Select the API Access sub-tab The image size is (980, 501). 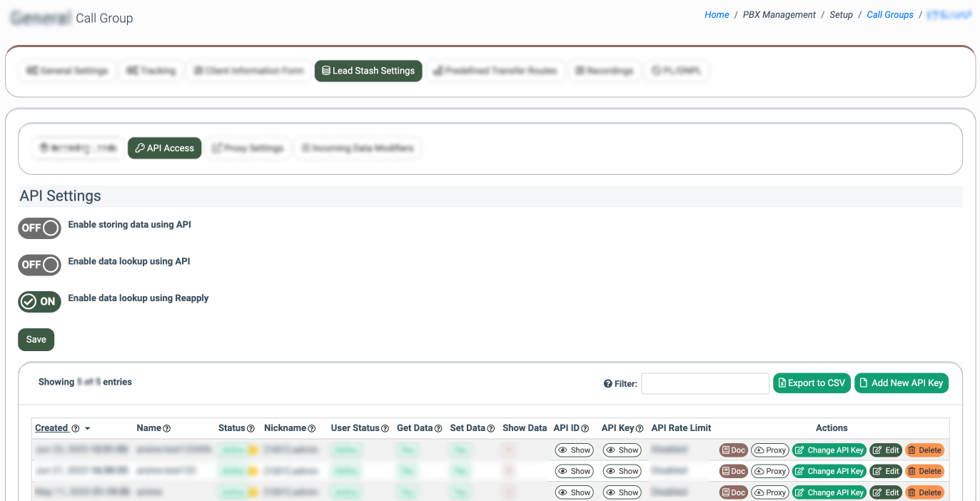[165, 148]
